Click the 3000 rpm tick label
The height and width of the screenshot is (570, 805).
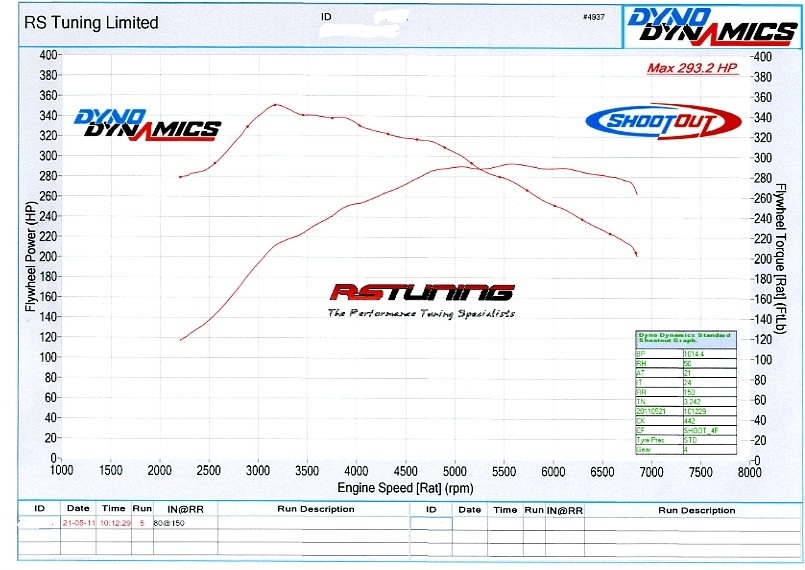pos(258,470)
